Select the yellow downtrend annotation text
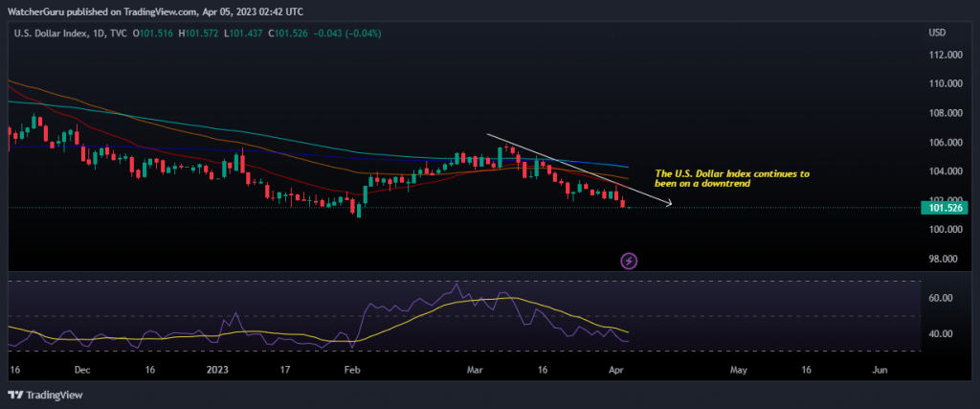980x409 pixels. (x=731, y=178)
